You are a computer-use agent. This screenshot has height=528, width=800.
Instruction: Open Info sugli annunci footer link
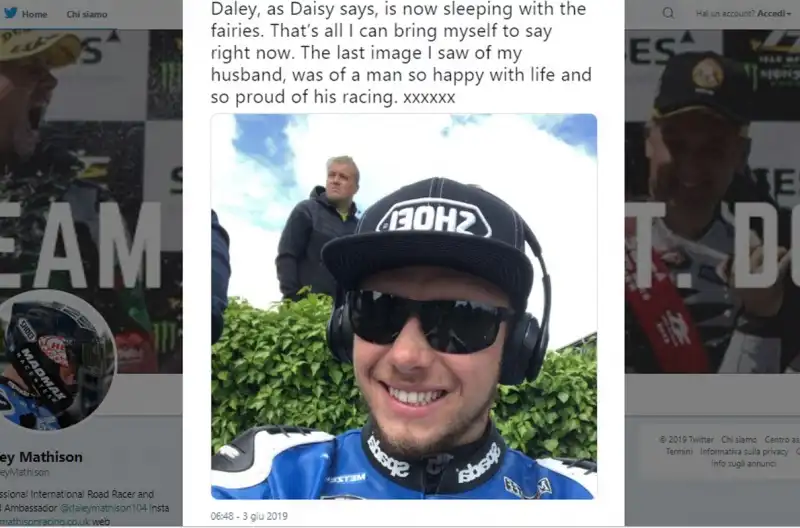743,463
